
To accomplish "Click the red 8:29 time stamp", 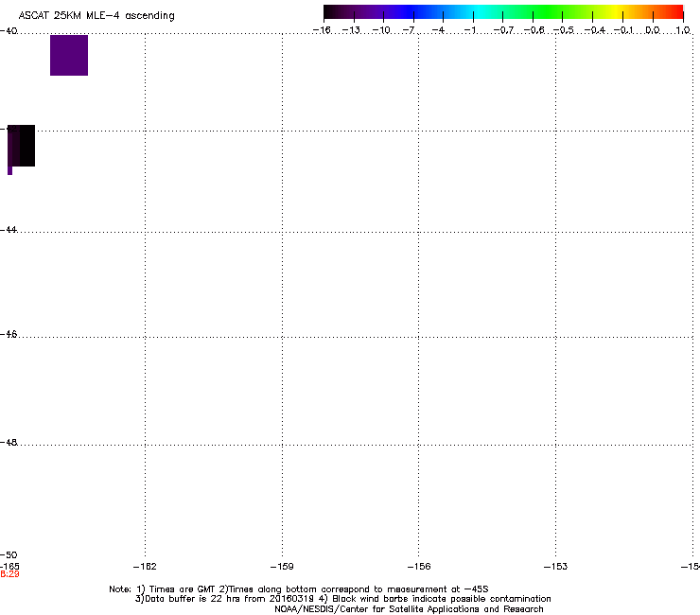I will click(x=9, y=574).
